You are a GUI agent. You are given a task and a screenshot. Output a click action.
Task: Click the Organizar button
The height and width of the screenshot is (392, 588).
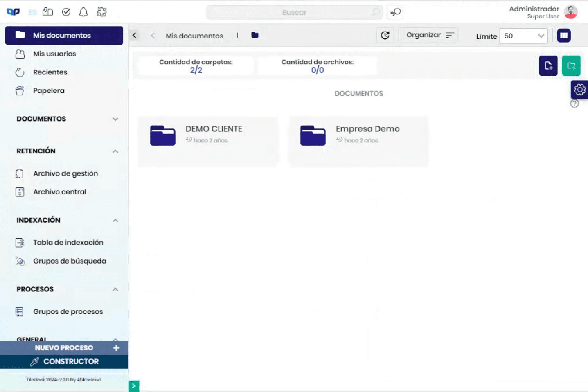point(428,35)
